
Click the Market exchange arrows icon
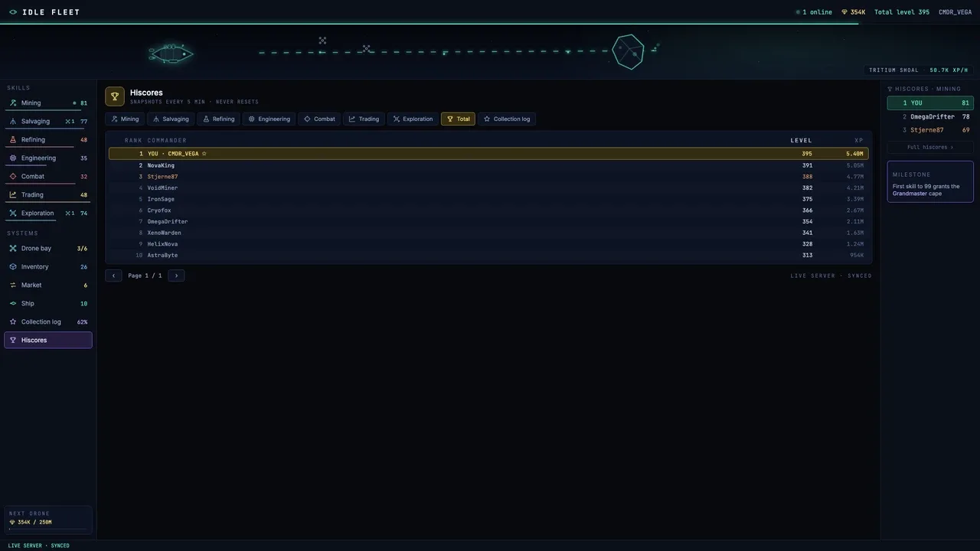(x=13, y=285)
